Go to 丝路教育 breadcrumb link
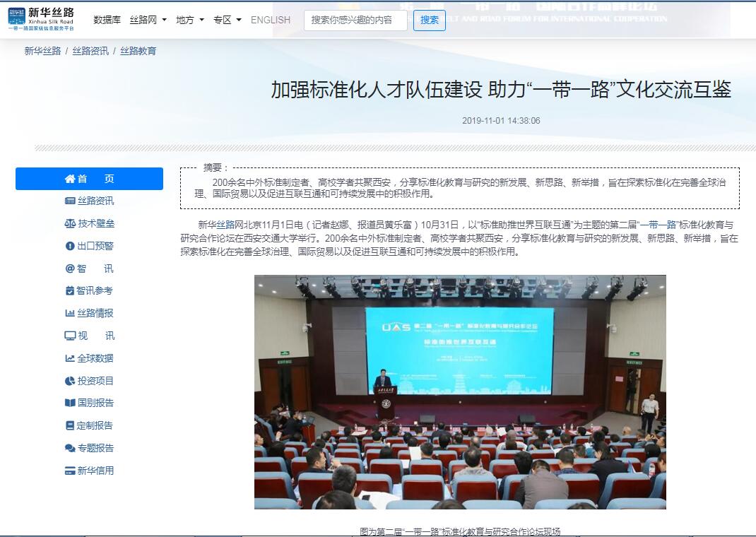Screen dimensions: 756x537 [x=138, y=51]
